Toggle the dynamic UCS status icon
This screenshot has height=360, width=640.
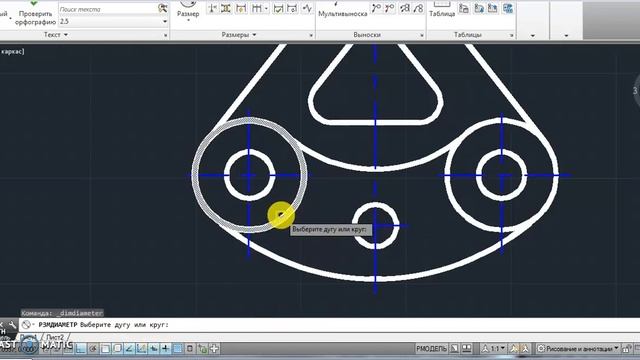pos(141,349)
